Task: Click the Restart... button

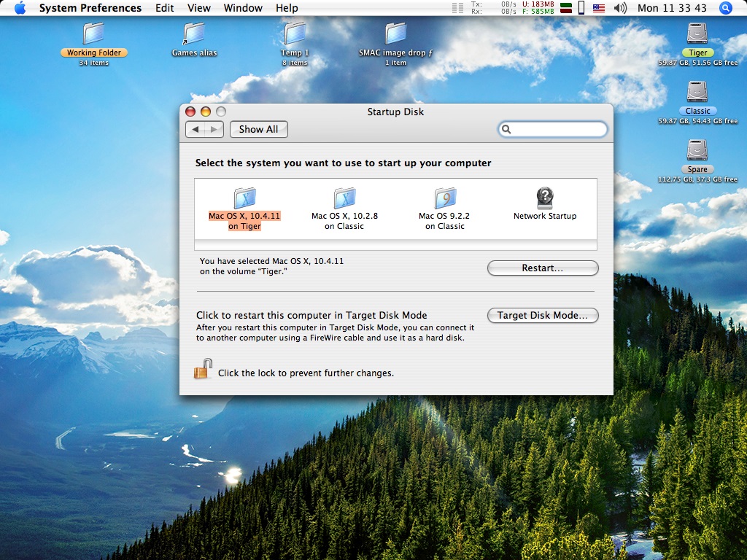Action: pos(543,268)
